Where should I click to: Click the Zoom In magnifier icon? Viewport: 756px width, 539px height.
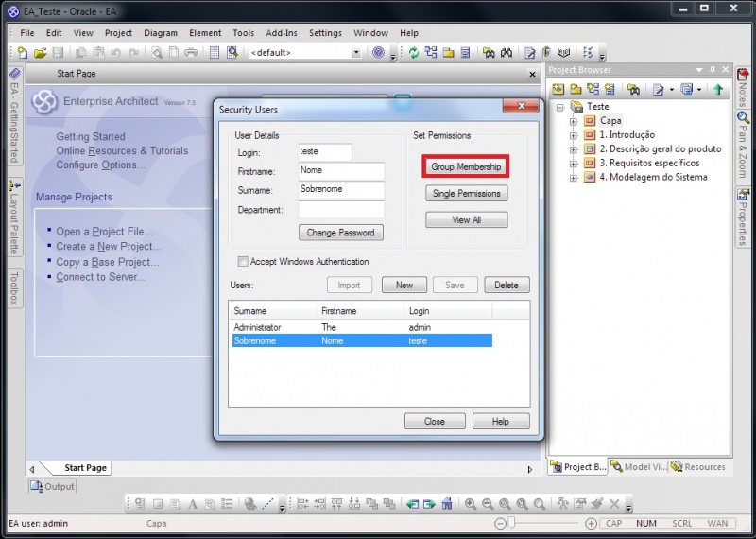tap(470, 504)
